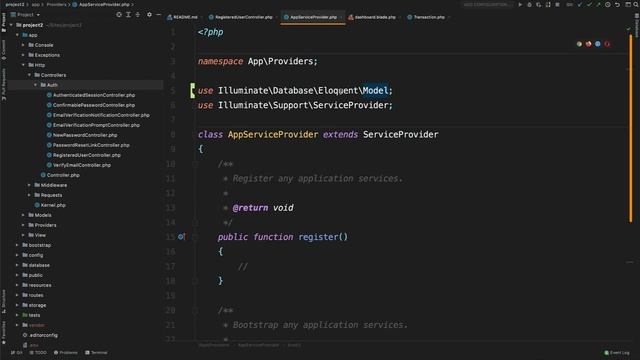Open Project panel settings gear
The width and height of the screenshot is (640, 360).
149,15
